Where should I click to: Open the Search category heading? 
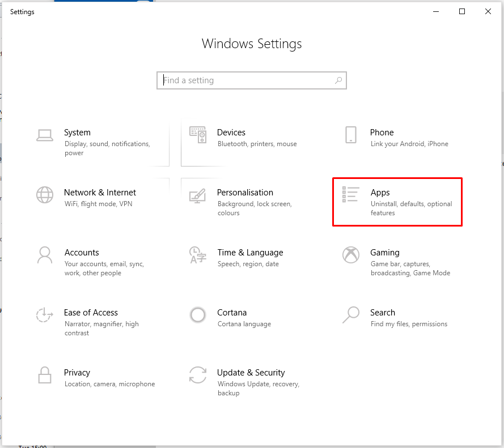(x=383, y=313)
